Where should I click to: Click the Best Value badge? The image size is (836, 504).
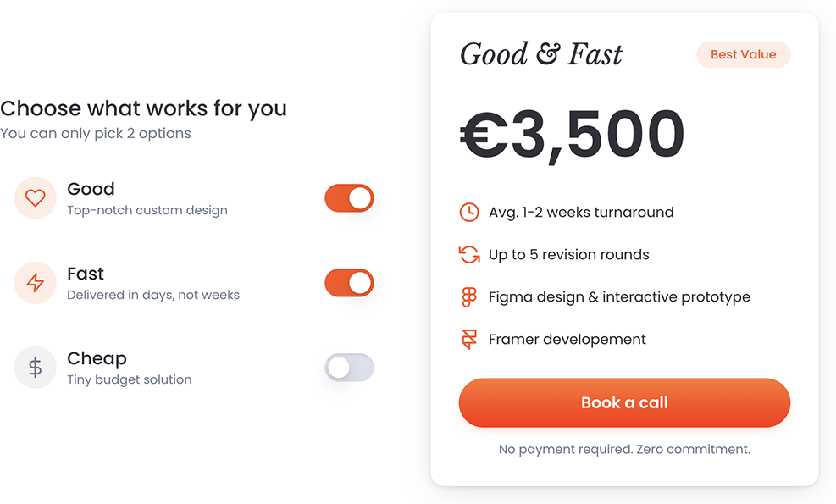point(743,54)
